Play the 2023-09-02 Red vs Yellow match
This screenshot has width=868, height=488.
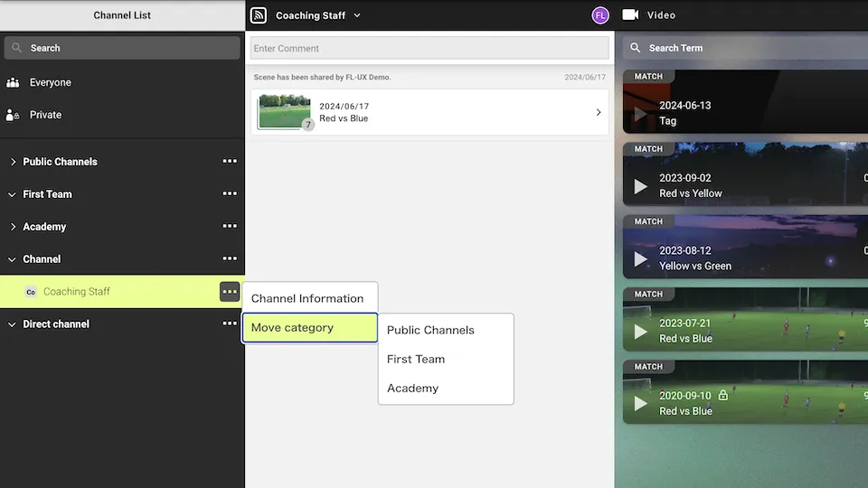pyautogui.click(x=640, y=186)
